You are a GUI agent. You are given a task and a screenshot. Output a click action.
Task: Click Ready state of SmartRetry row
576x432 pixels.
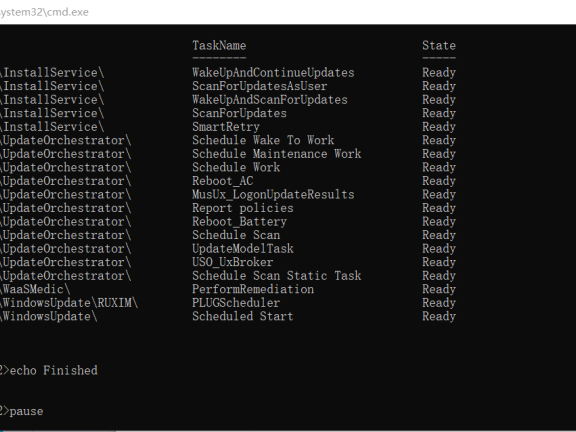[x=439, y=127]
